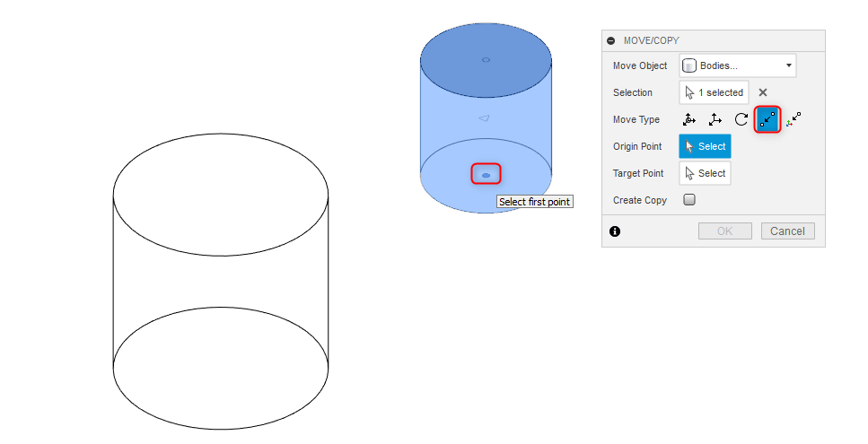Activate the Origin Point Select button
Screen dimensions: 868x444
pyautogui.click(x=705, y=146)
